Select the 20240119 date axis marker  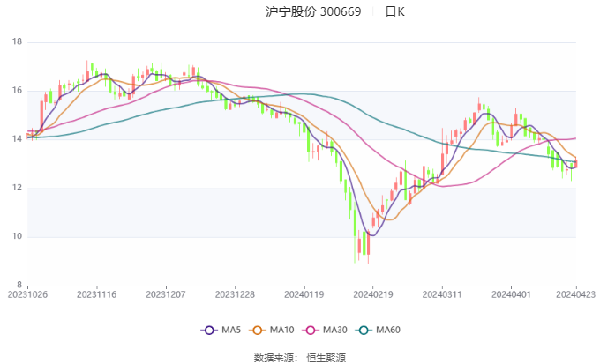[304, 294]
